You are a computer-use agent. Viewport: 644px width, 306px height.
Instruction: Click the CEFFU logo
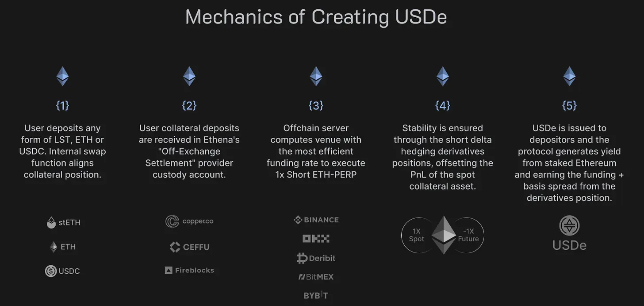tap(189, 247)
